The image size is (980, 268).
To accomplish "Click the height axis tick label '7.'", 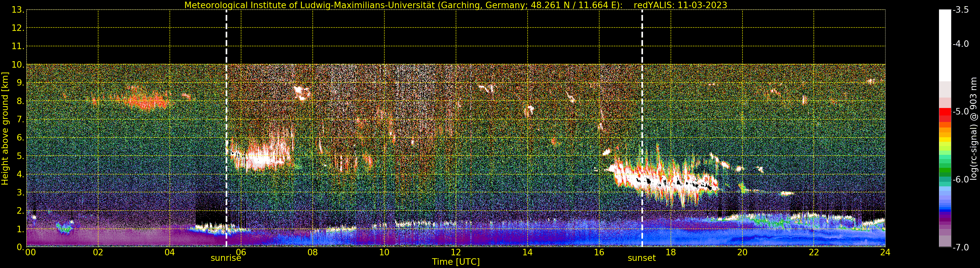I will pos(21,119).
